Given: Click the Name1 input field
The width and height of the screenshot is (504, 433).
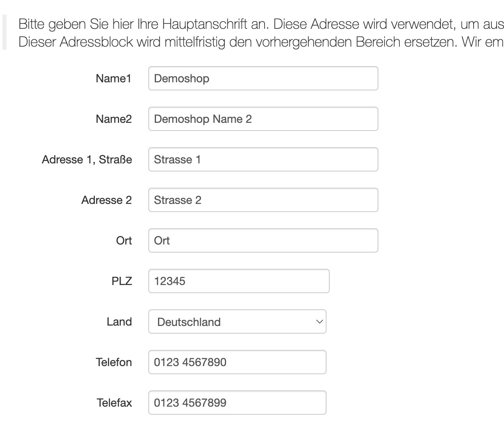Looking at the screenshot, I should [x=263, y=78].
